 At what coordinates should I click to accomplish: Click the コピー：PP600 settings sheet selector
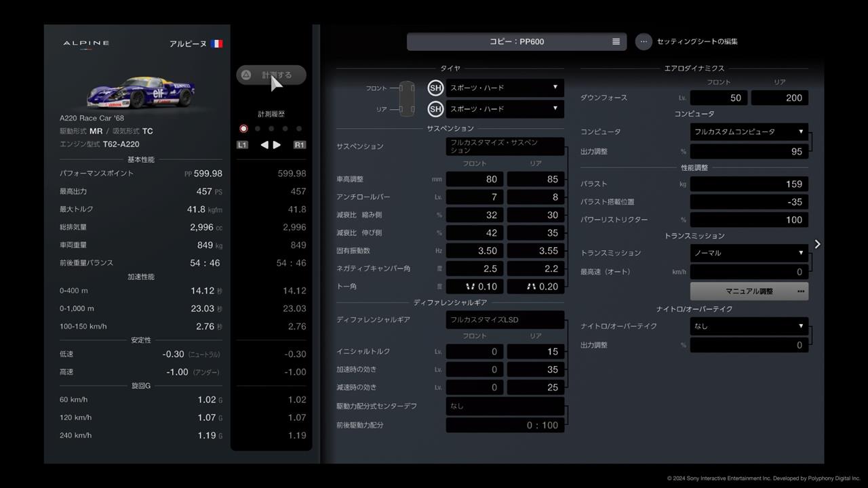pyautogui.click(x=517, y=41)
